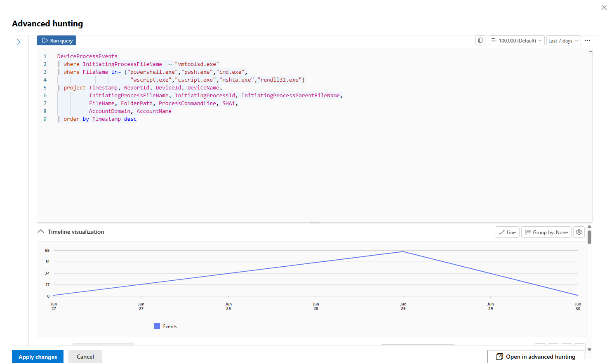Apply changes to the query

point(38,357)
